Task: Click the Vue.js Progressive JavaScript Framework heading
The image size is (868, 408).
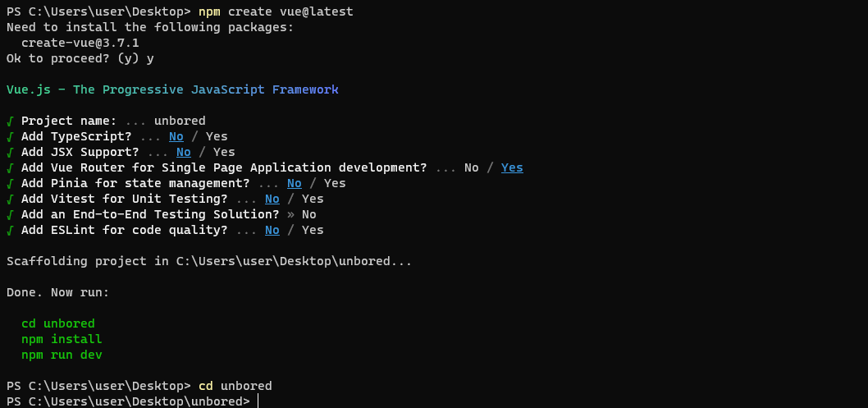Action: (172, 89)
